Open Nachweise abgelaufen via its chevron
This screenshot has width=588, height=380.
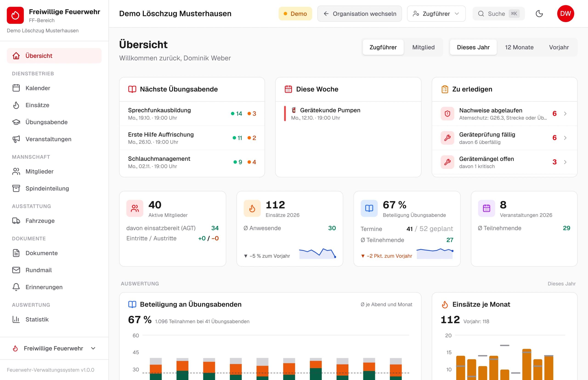click(x=565, y=113)
